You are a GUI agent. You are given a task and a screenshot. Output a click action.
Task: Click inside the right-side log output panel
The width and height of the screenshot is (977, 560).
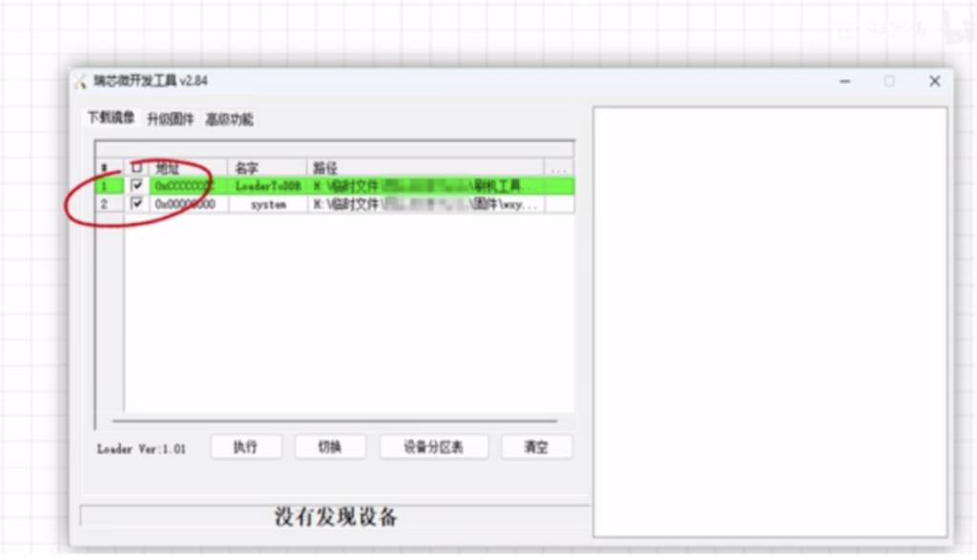[769, 320]
